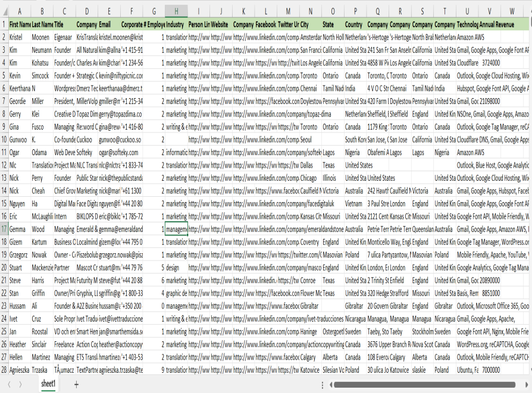Click the 'Industry' header cell
532x393 pixels.
(176, 24)
